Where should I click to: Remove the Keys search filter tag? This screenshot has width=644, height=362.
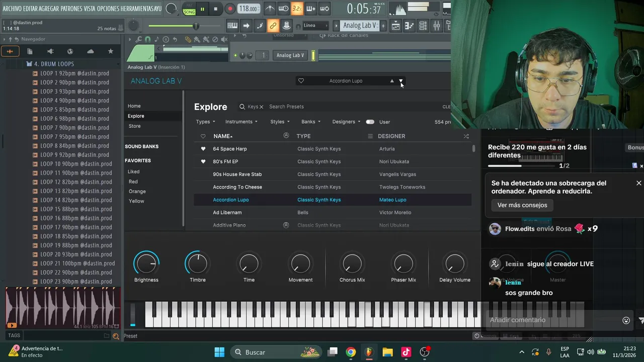[x=261, y=107]
